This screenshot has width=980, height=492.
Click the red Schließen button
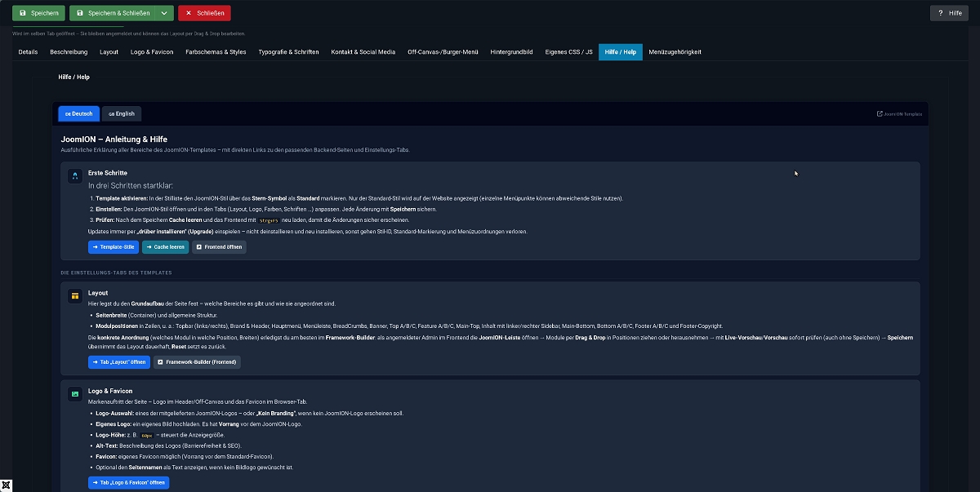click(x=204, y=13)
